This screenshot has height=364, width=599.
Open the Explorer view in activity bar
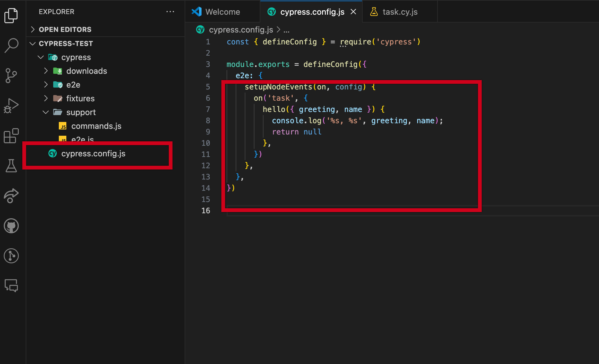pos(11,15)
